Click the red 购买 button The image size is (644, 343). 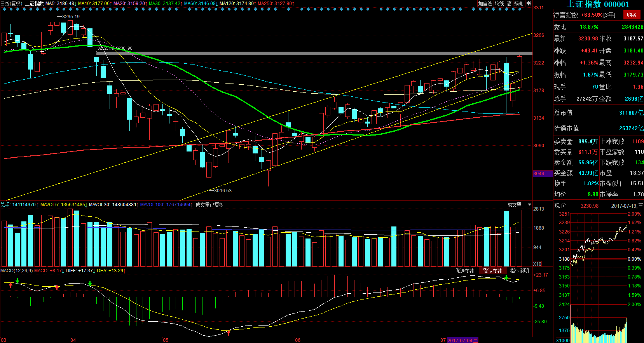(632, 15)
